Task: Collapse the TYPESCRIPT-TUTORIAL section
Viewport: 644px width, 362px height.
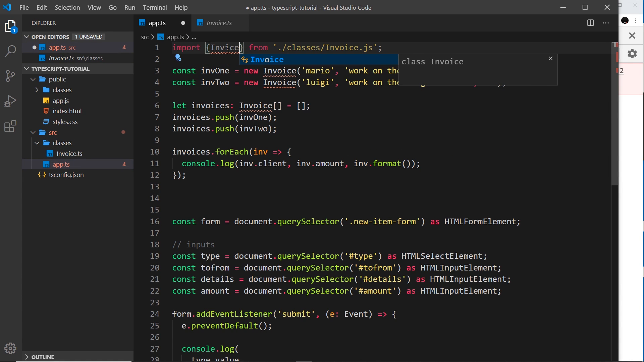Action: click(x=26, y=68)
